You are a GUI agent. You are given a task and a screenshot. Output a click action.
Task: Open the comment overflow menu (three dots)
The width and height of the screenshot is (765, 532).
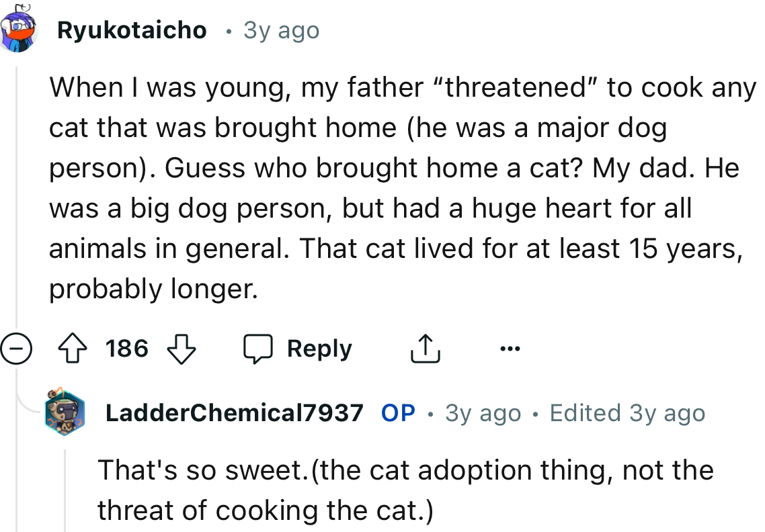[x=511, y=348]
